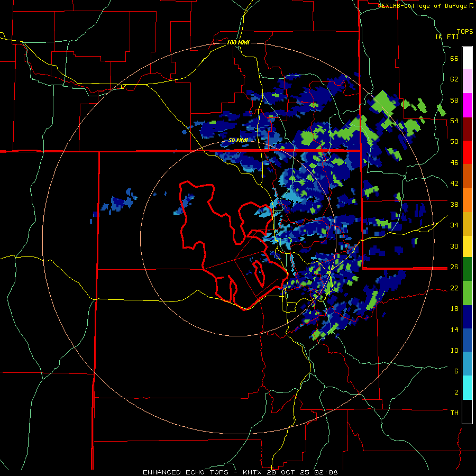Click the 100 NMI range ring label
The width and height of the screenshot is (476, 476).
coord(238,42)
